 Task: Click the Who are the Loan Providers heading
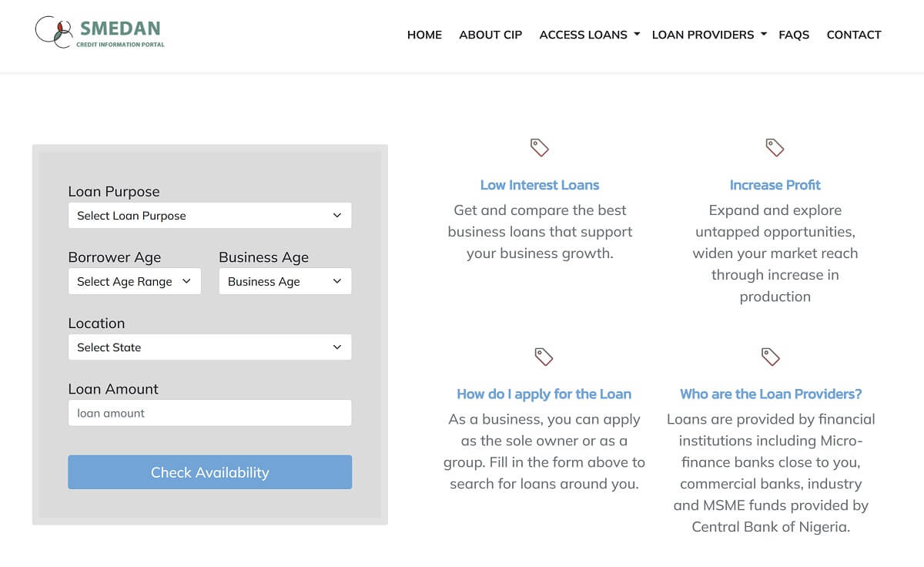pyautogui.click(x=771, y=394)
